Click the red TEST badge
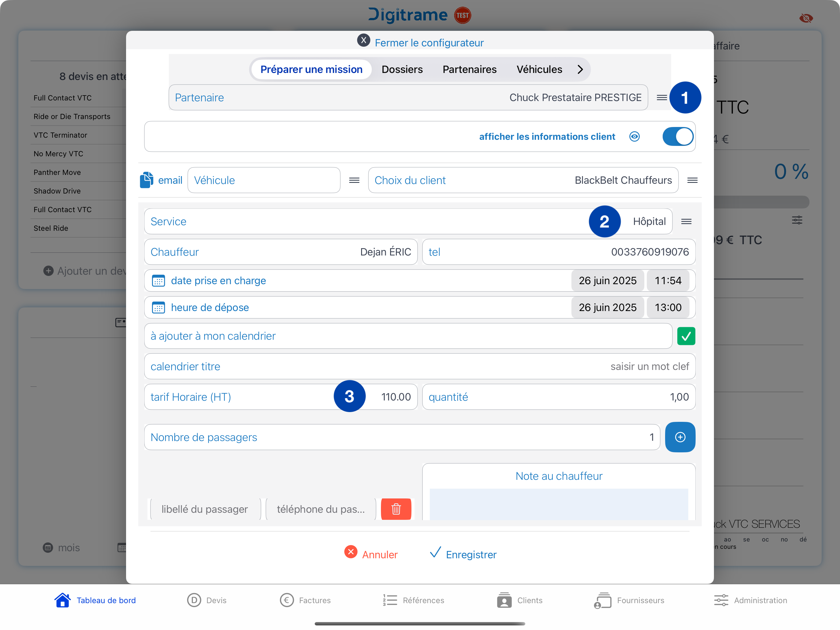Screen dimensions: 840x630 coord(462,16)
